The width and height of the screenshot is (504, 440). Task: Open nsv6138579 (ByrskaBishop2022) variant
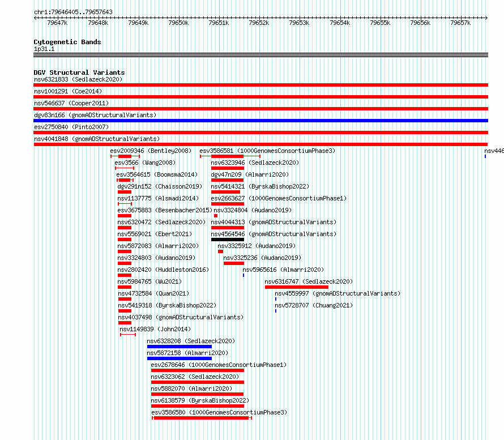(x=200, y=400)
